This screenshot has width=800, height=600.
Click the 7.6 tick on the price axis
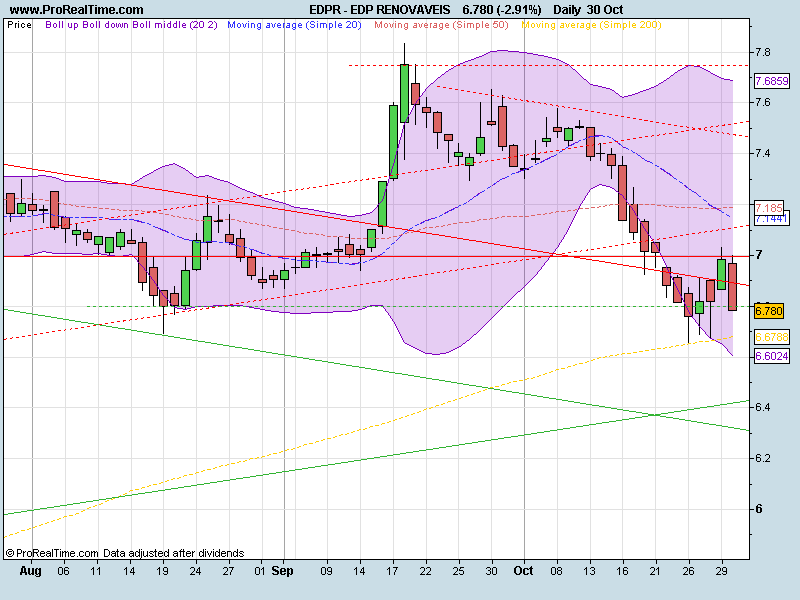pos(763,103)
